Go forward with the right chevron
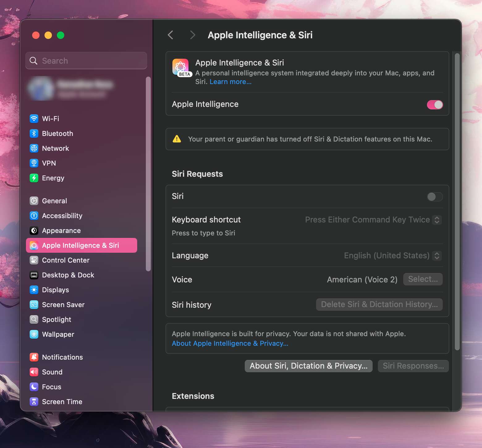The image size is (482, 448). (x=192, y=35)
